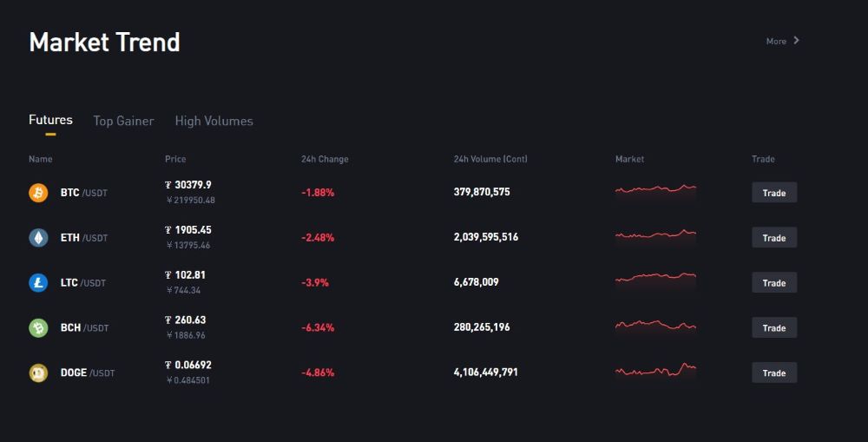Click the Litecoin coin icon
The height and width of the screenshot is (442, 868).
tap(38, 283)
